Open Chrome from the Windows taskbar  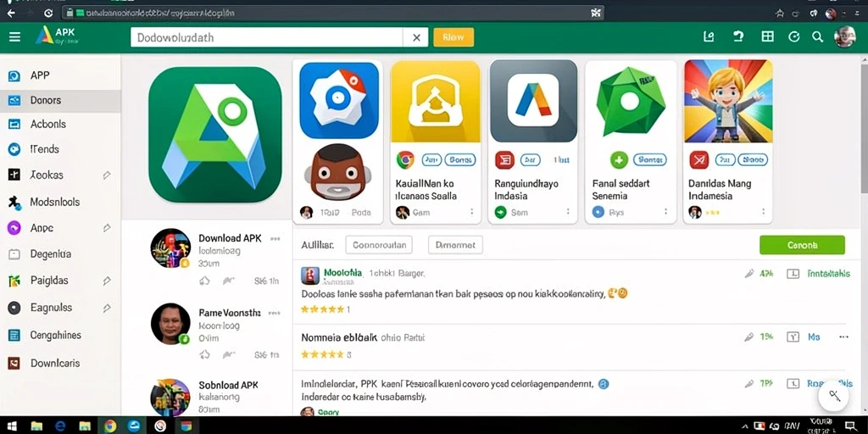(109, 426)
